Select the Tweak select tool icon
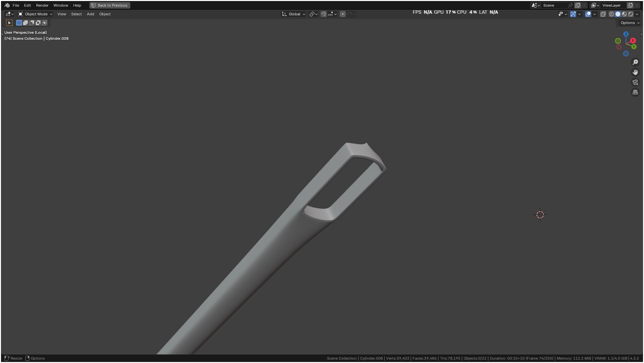The height and width of the screenshot is (363, 644). (x=9, y=23)
